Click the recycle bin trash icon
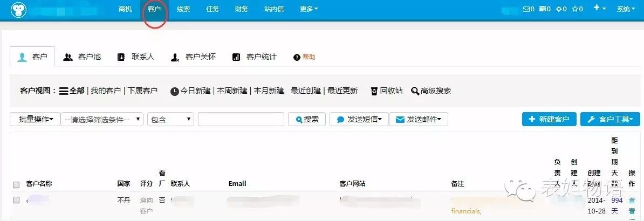 point(374,91)
